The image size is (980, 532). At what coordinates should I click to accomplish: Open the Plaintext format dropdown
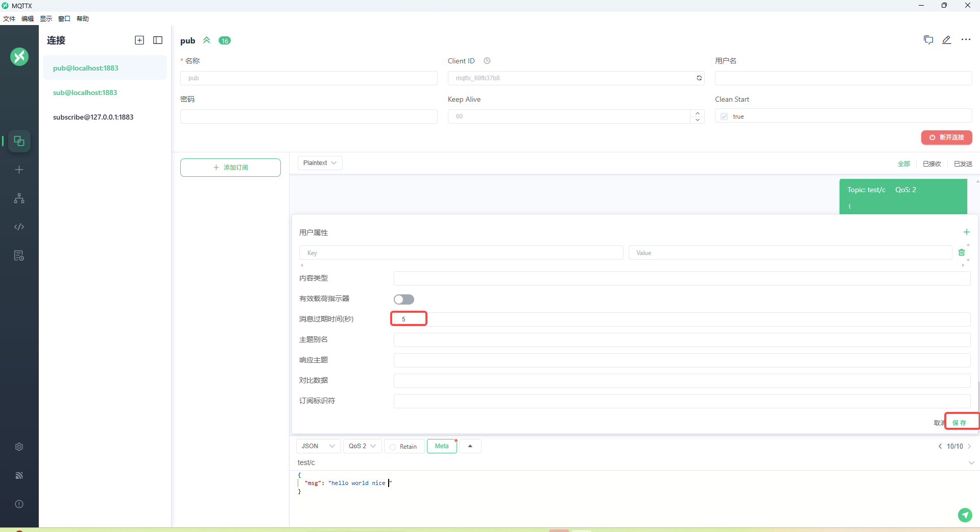coord(320,163)
